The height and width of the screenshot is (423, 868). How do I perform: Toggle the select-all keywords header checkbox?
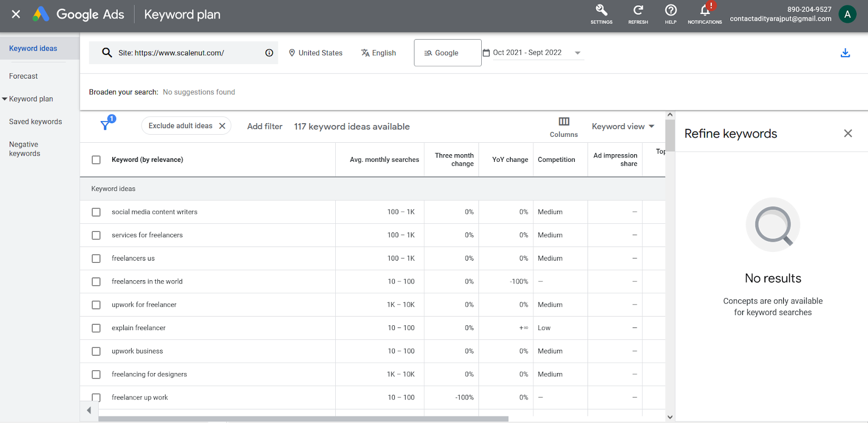[x=96, y=160]
